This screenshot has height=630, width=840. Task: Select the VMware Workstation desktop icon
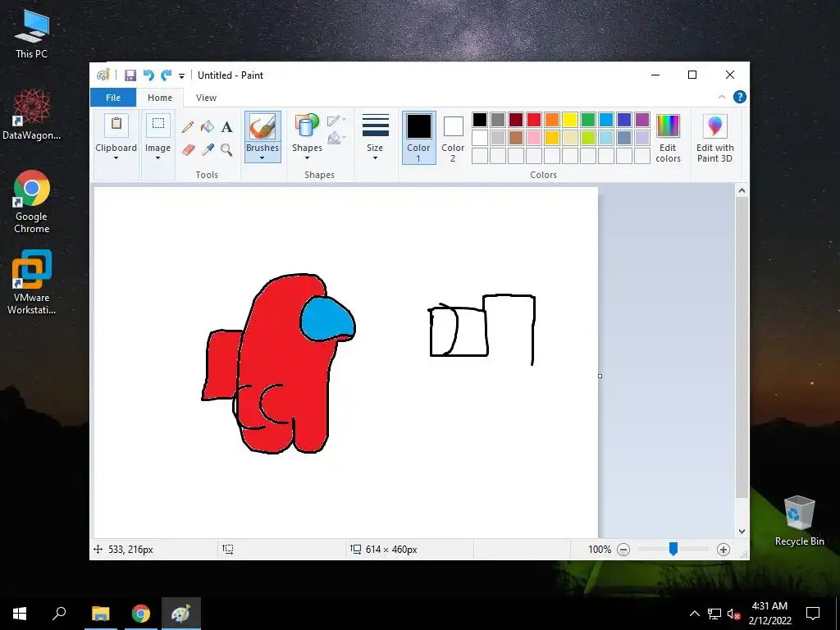(x=32, y=282)
